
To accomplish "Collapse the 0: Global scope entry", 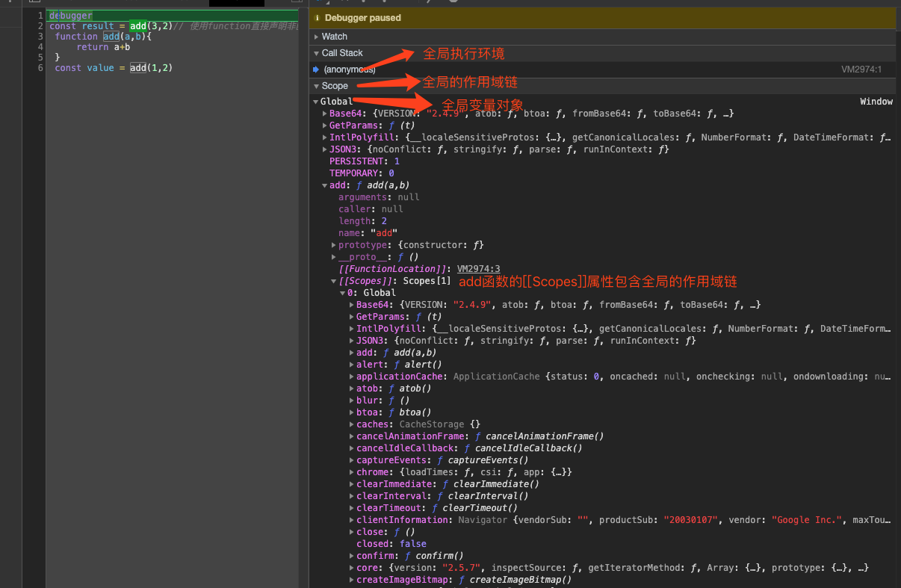I will pos(343,293).
